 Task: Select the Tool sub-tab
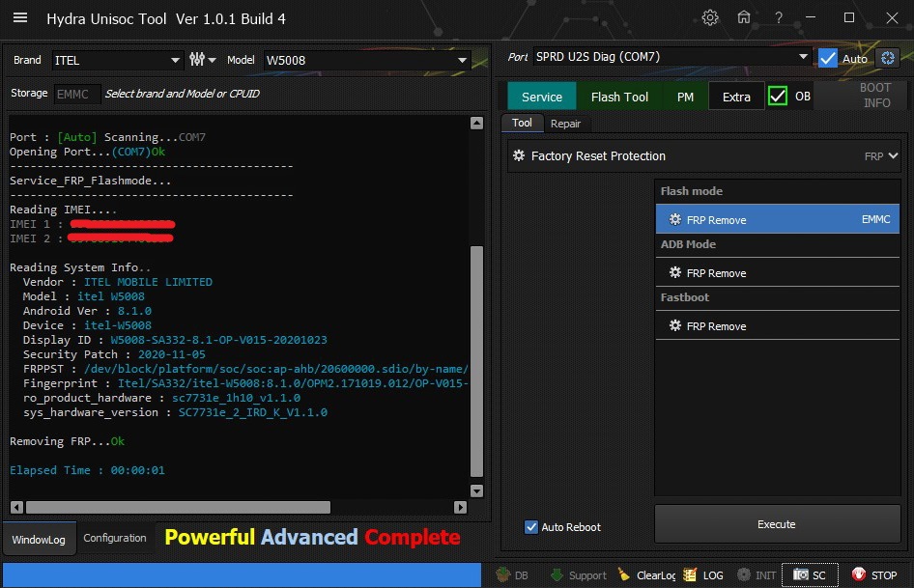[522, 123]
